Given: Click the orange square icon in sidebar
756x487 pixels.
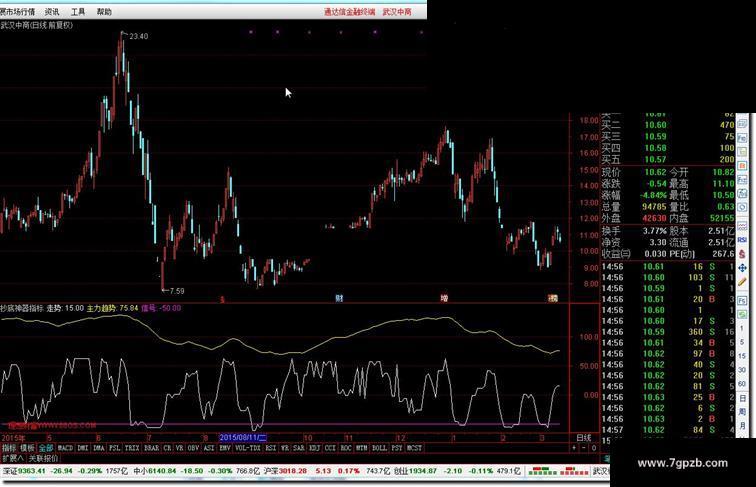Looking at the screenshot, I should (x=742, y=165).
